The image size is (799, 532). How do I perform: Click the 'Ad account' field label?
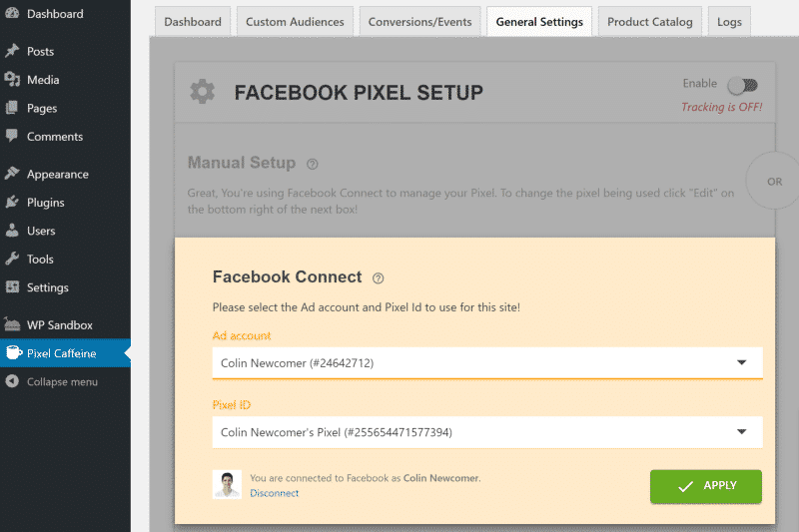click(x=242, y=336)
